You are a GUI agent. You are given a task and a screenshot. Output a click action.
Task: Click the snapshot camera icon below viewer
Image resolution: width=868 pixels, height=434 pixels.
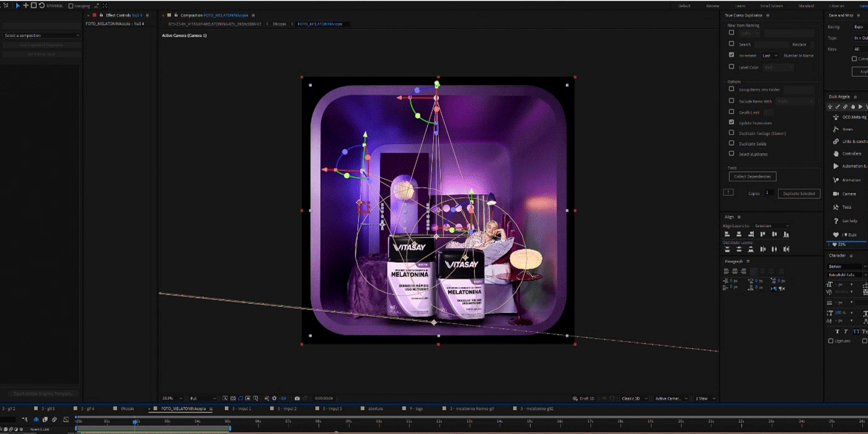297,398
